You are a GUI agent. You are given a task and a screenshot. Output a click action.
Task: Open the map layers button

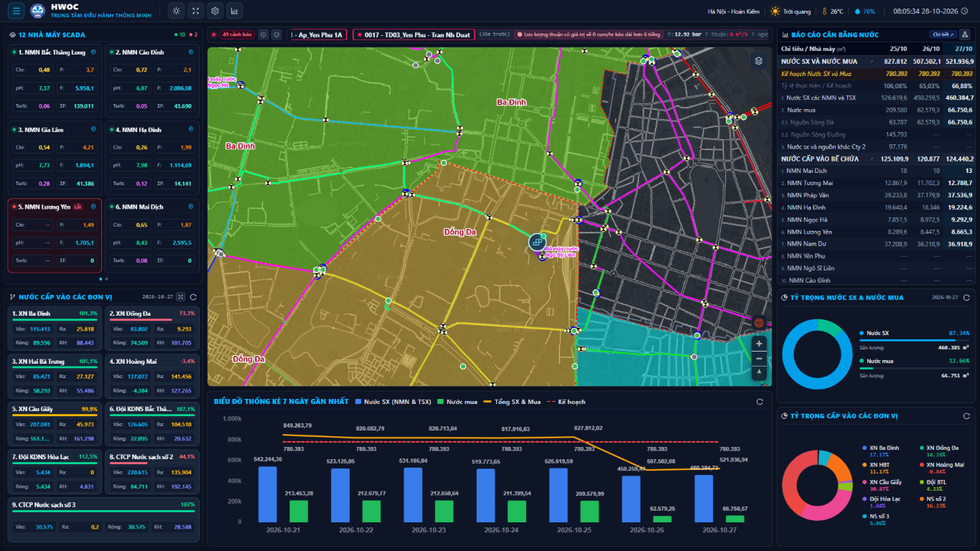[758, 61]
